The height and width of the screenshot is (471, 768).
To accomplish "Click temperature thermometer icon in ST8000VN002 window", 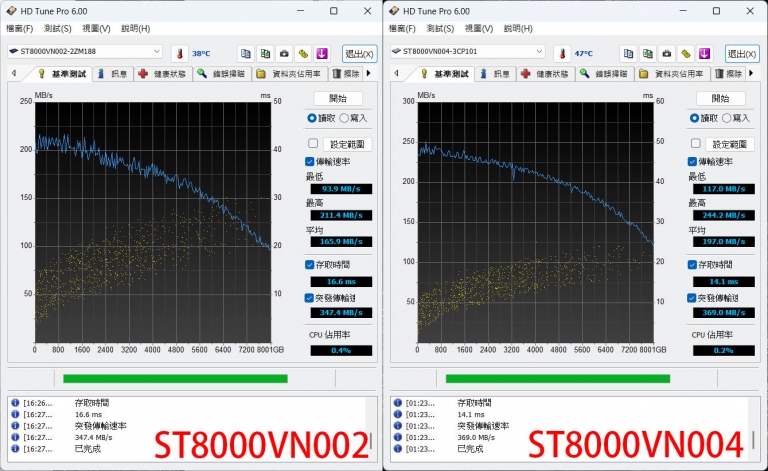I will (180, 53).
